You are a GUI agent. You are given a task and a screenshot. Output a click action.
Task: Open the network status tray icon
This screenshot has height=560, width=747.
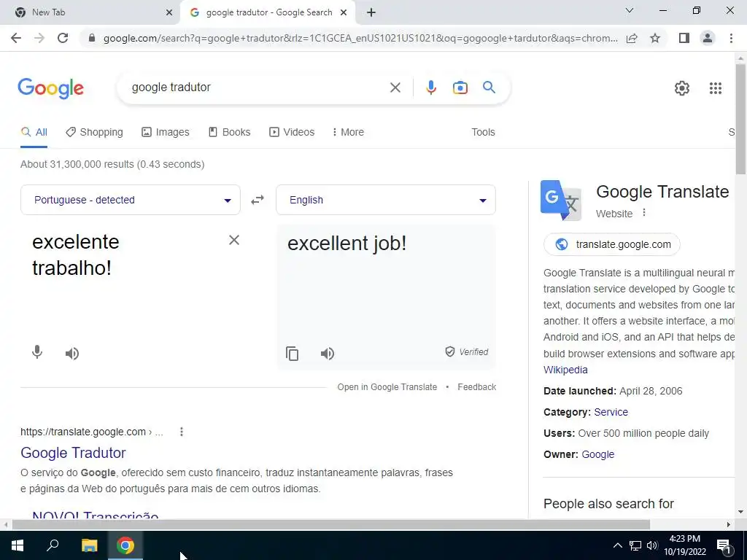635,545
